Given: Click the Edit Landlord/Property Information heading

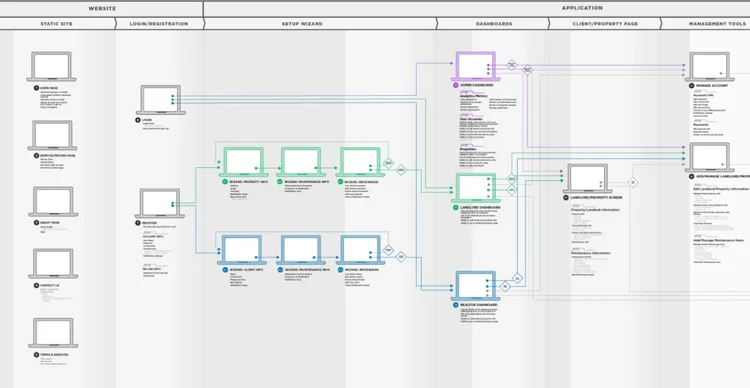Looking at the screenshot, I should pos(721,188).
